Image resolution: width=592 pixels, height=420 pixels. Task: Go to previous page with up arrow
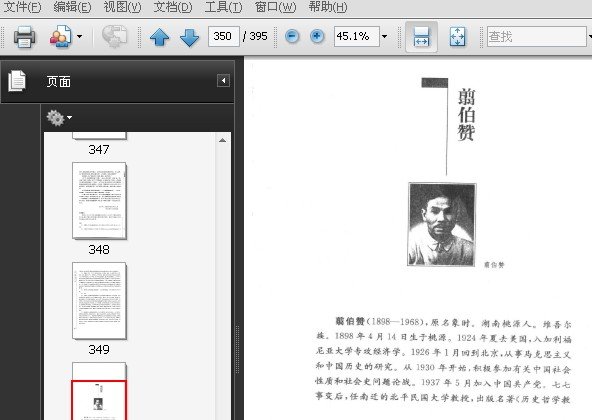[x=159, y=37]
